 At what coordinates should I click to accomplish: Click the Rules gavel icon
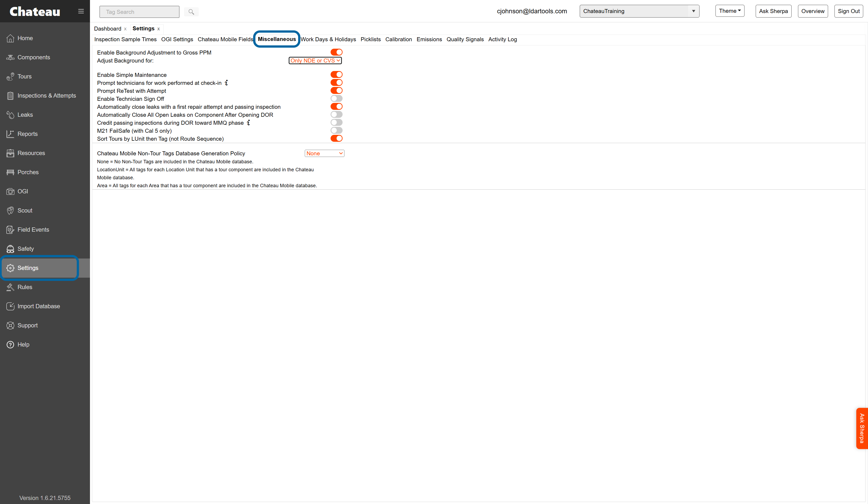tap(10, 287)
